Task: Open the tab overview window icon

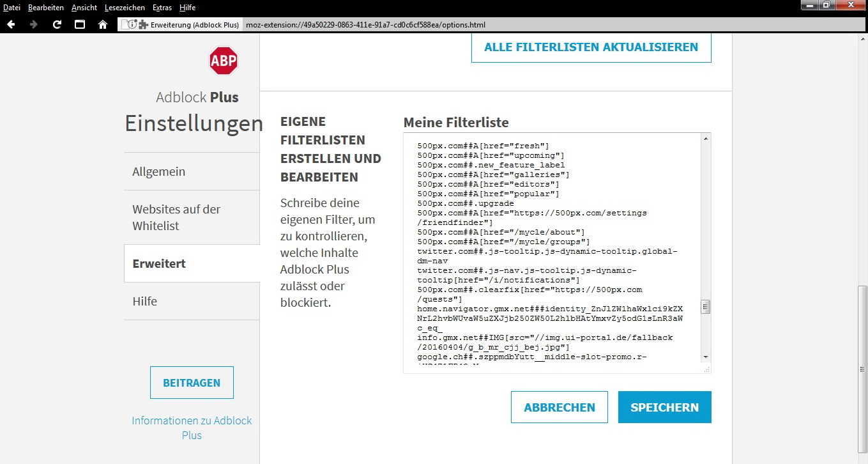Action: click(x=80, y=25)
